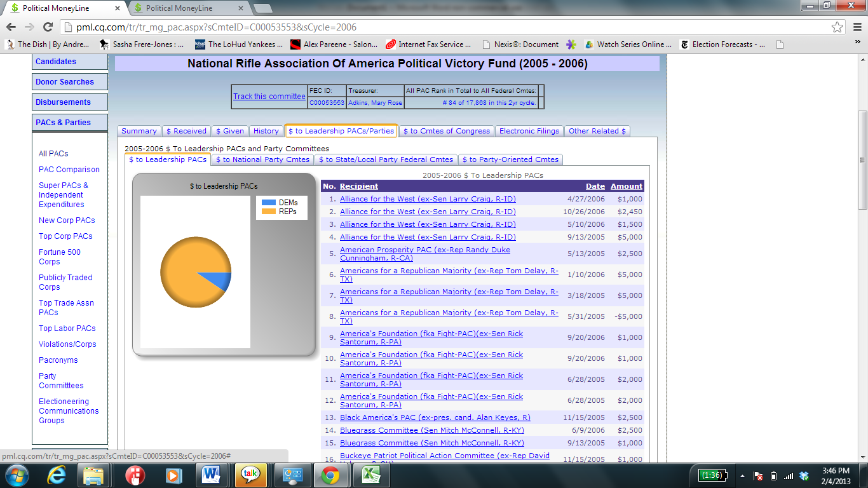Sort table by Recipient header
This screenshot has width=868, height=488.
click(359, 186)
